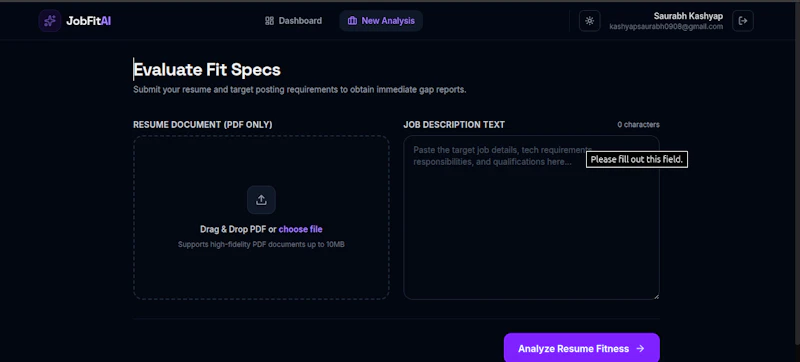Click the upload arrow icon in the dropzone
This screenshot has width=800, height=362.
tap(261, 200)
